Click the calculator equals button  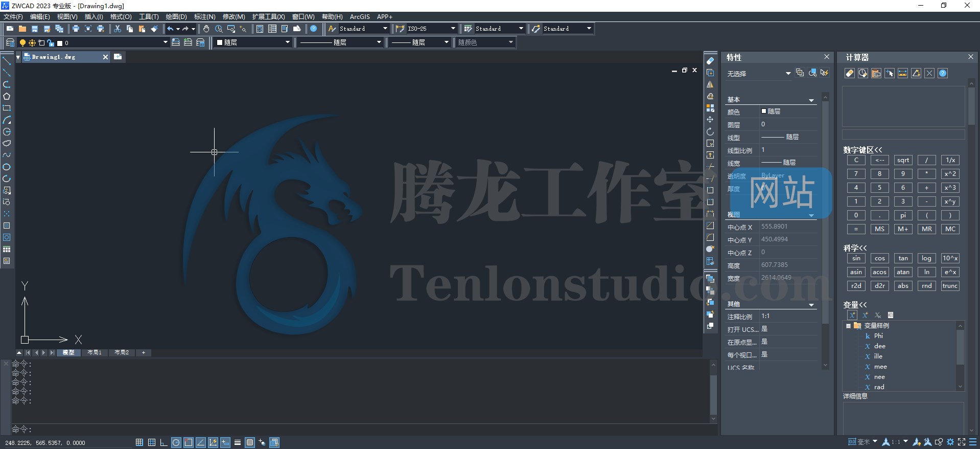(x=856, y=229)
